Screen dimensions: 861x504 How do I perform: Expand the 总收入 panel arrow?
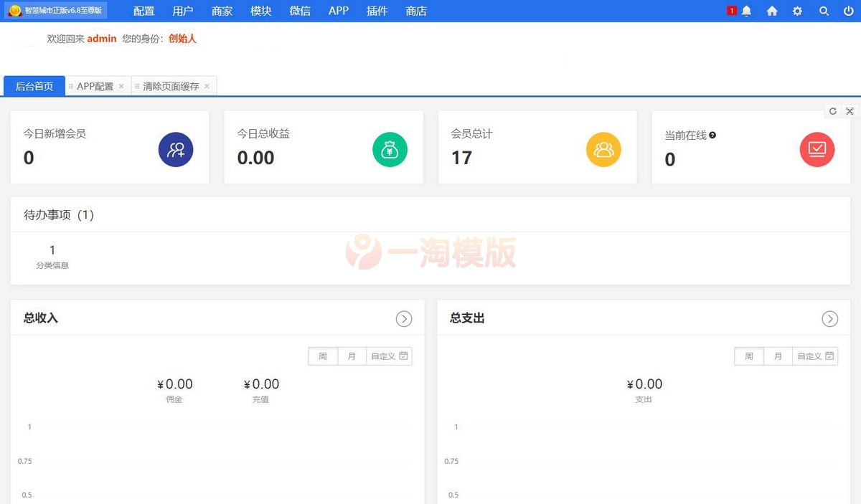click(403, 318)
